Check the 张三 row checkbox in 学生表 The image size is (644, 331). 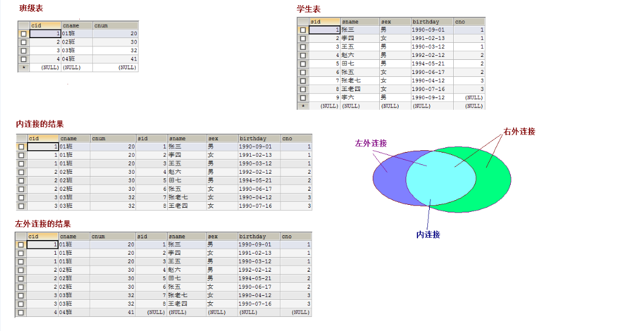click(303, 30)
